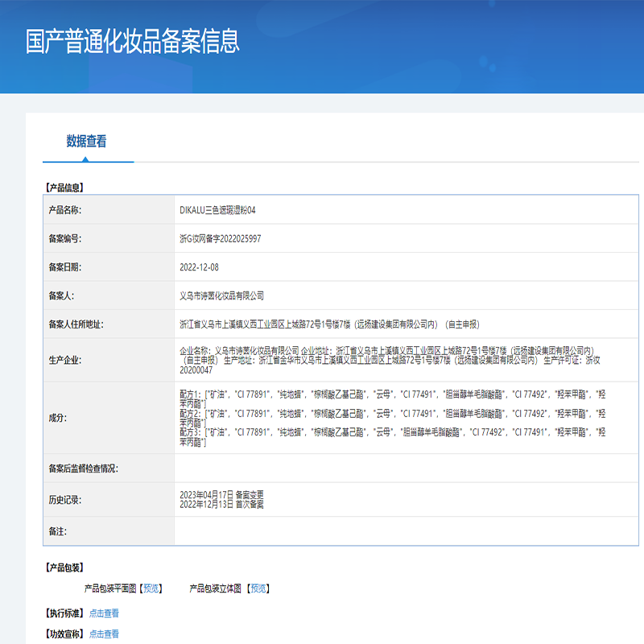Screen dimensions: 644x644
Task: Click the 【产品包装】 section heading
Action: 64,568
